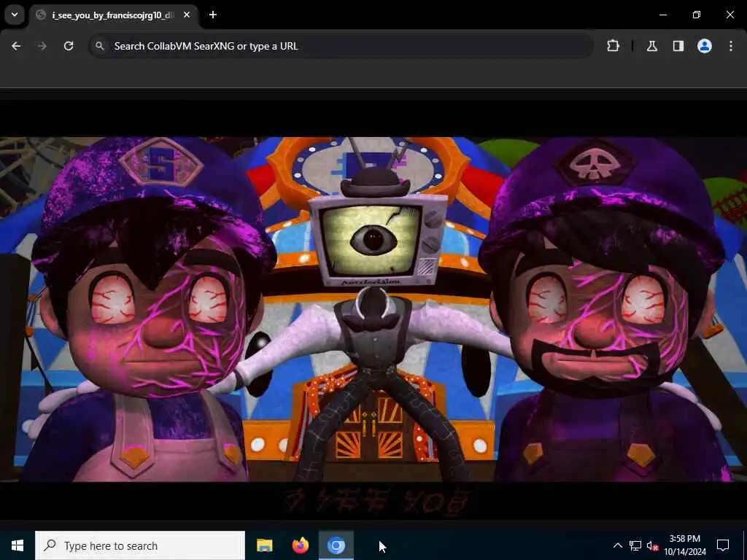This screenshot has width=747, height=560.
Task: Focus the Search CollabVM SearXNG address field
Action: [x=341, y=46]
